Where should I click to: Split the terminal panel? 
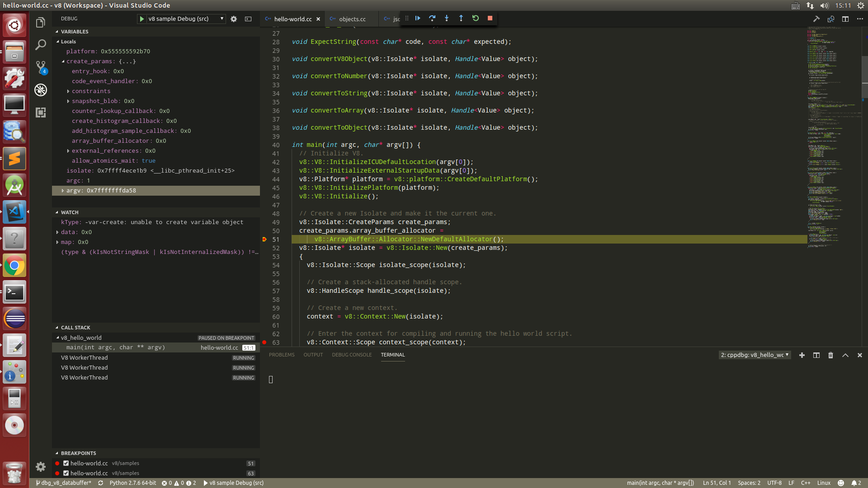point(816,355)
